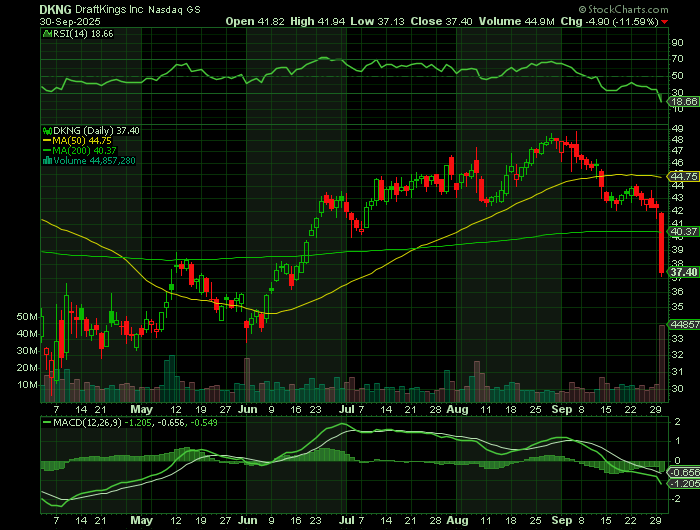Click the large red candle on Sep 30
This screenshot has height=530, width=700.
pyautogui.click(x=662, y=243)
